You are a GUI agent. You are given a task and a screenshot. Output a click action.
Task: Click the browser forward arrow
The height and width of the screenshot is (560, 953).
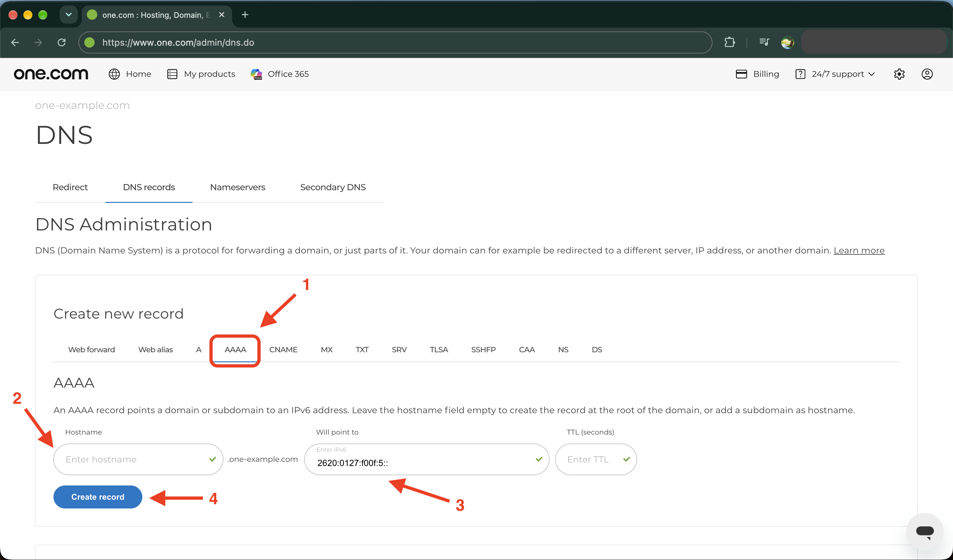tap(38, 42)
